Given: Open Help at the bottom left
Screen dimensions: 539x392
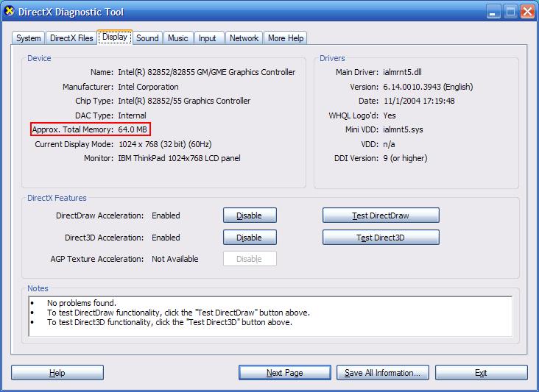Looking at the screenshot, I should pos(57,373).
